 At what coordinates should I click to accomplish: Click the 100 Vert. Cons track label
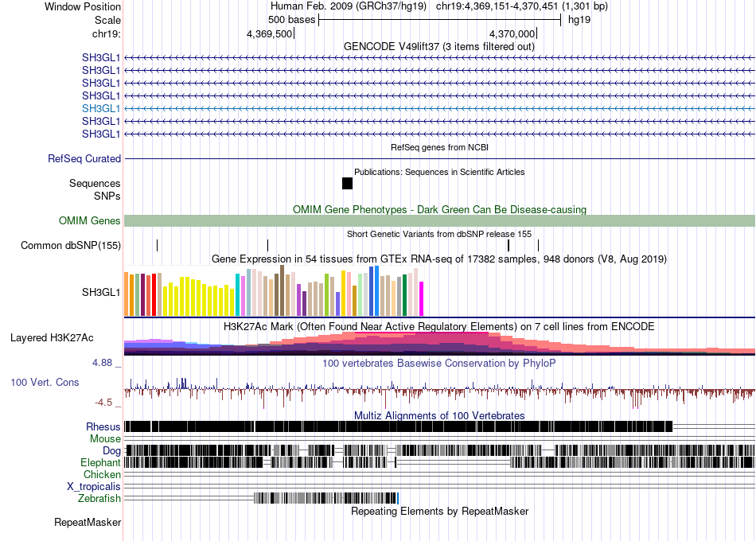tap(45, 383)
